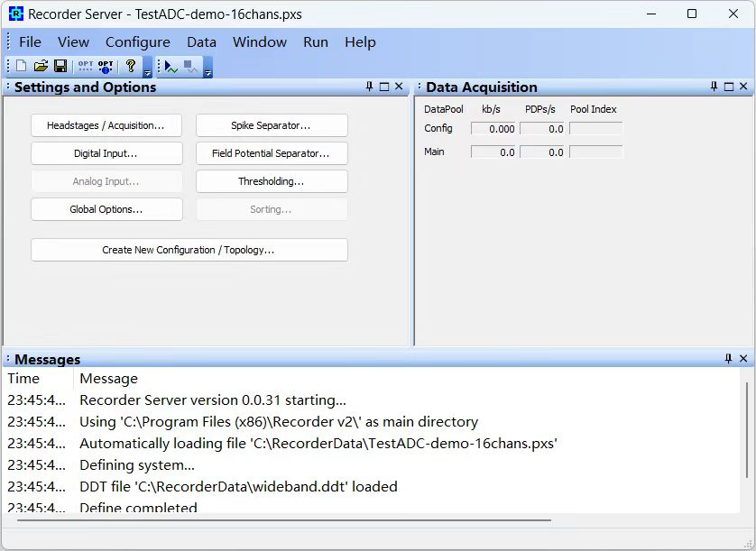Open the Data menu
Image resolution: width=756 pixels, height=551 pixels.
click(x=201, y=42)
